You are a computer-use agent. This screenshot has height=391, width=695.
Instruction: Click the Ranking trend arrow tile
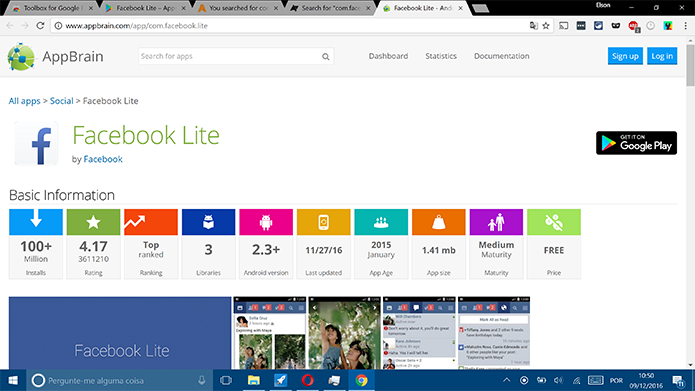[151, 222]
